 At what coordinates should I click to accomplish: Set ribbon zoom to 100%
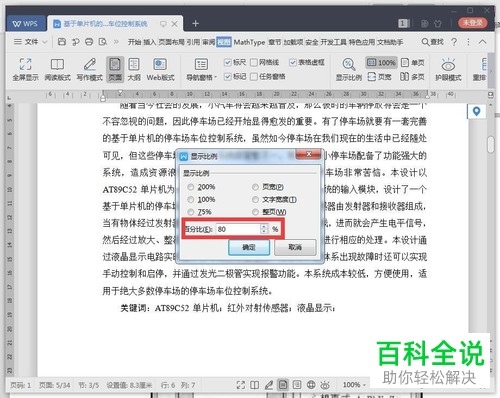click(382, 62)
